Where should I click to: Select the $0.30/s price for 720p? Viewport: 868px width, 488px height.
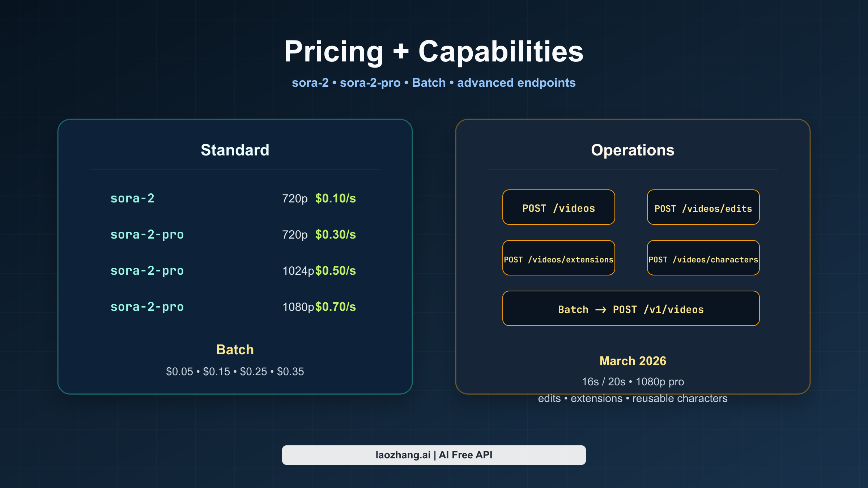point(335,235)
